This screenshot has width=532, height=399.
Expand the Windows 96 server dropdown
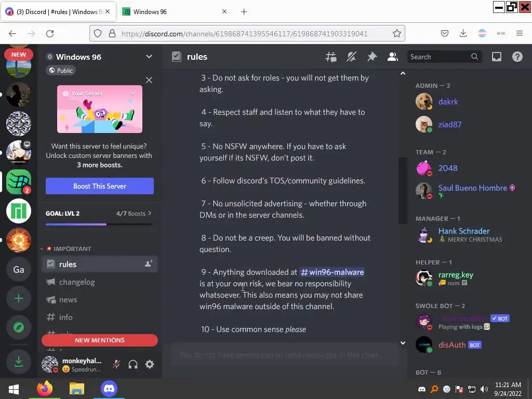pos(149,57)
